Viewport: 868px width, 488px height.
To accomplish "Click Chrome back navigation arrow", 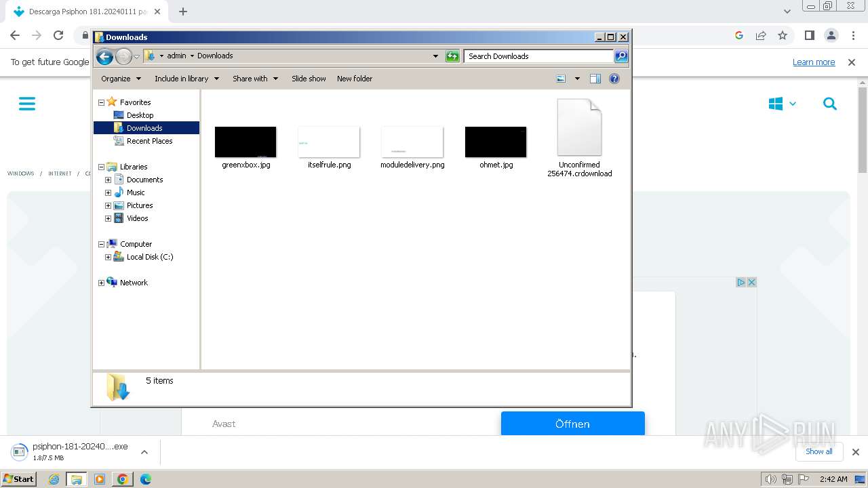I will (15, 35).
